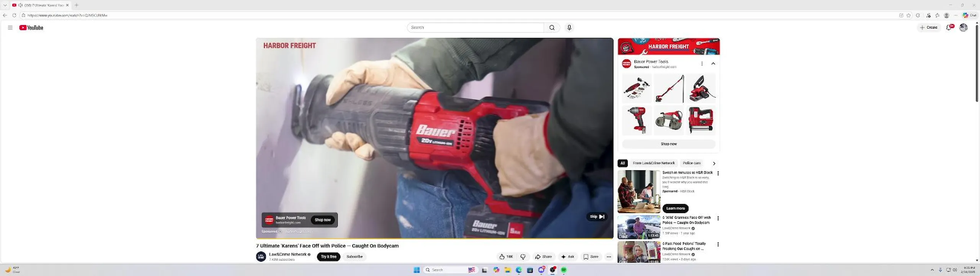Click the band saw product image

click(669, 120)
